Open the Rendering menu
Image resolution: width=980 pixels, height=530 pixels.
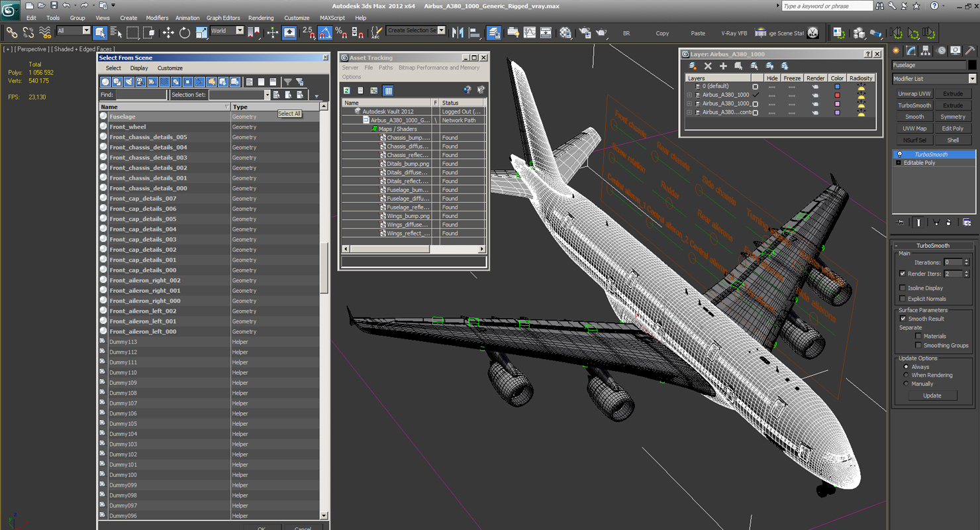click(261, 18)
